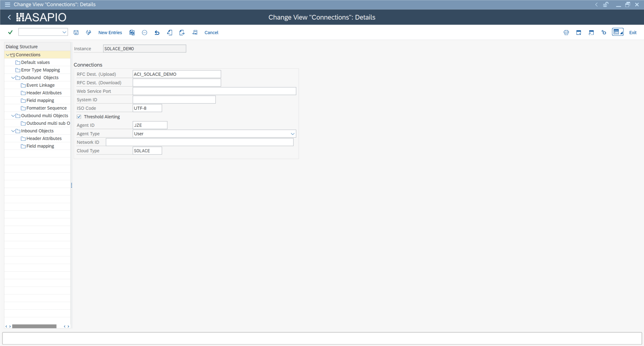Click the Instance field SOLACE_DEMO
The height and width of the screenshot is (346, 644).
tap(145, 49)
